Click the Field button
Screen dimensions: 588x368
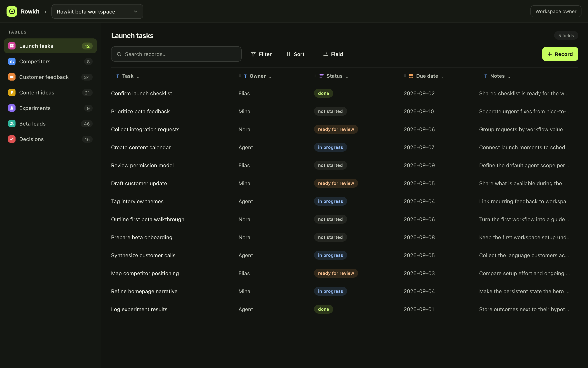coord(333,54)
